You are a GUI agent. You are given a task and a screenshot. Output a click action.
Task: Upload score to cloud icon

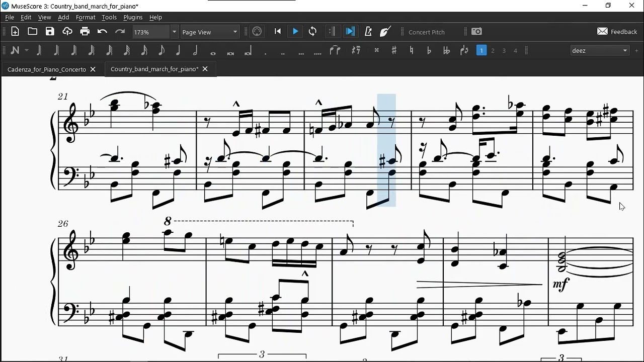tap(67, 32)
